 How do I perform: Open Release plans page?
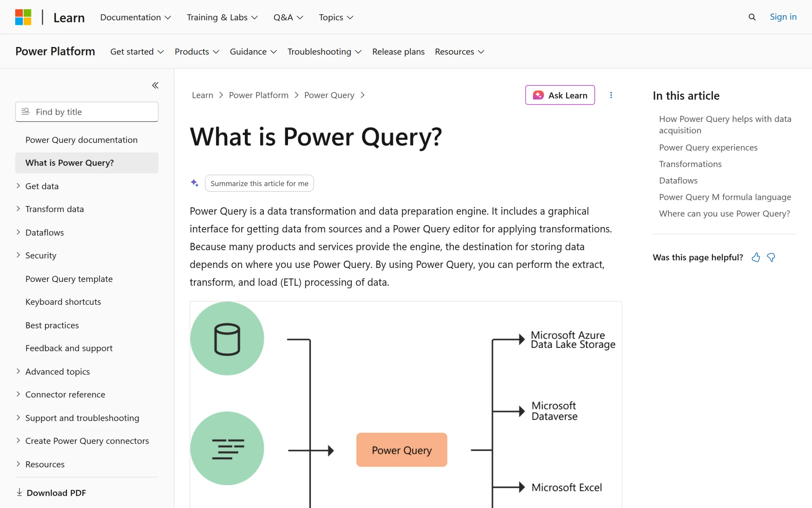(398, 52)
